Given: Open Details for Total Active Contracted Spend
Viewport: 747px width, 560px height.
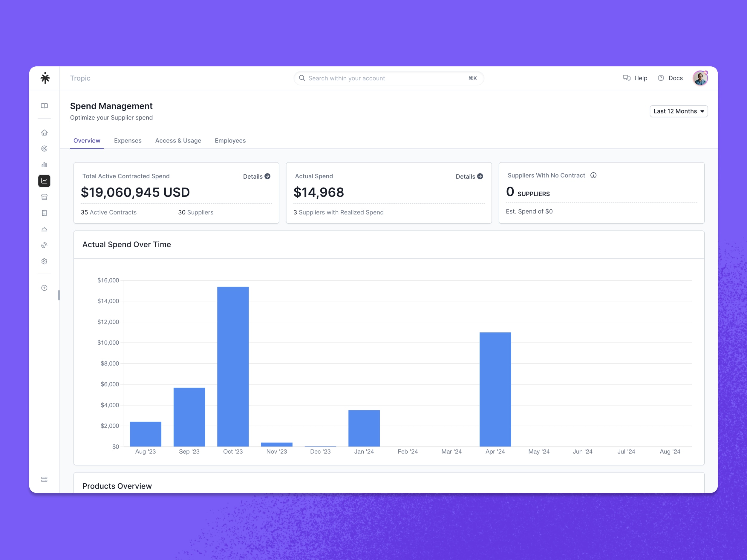Looking at the screenshot, I should pyautogui.click(x=257, y=176).
